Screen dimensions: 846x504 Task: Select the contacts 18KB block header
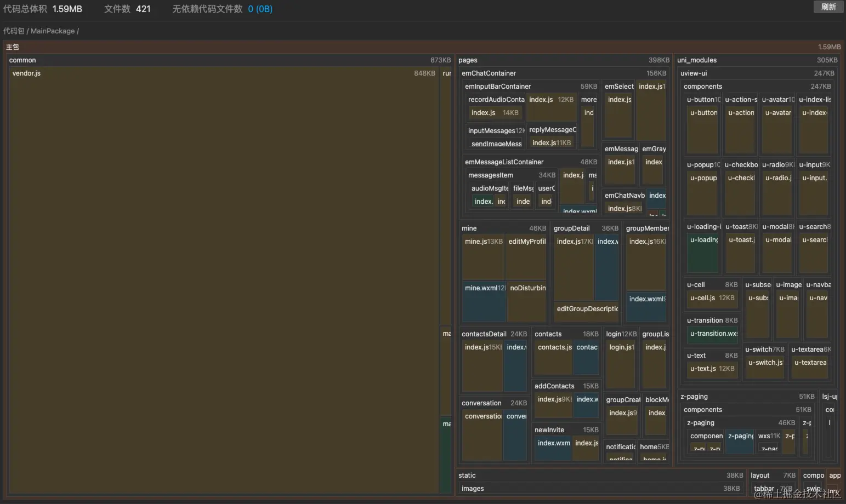(566, 334)
